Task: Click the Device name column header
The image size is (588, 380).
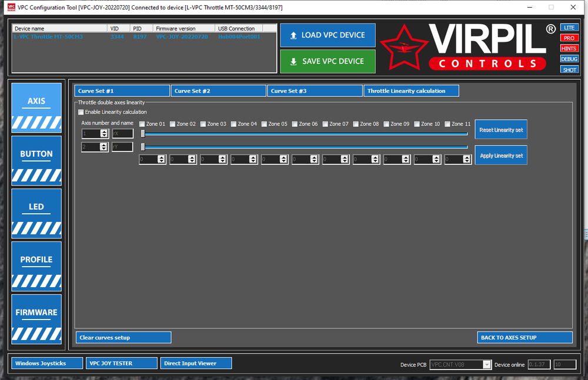Action: tap(59, 28)
